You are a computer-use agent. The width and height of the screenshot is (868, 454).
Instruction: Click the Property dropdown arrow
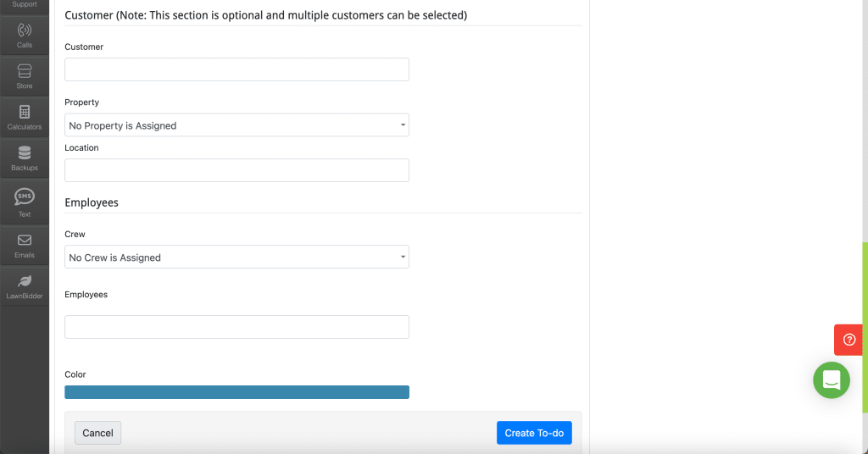(x=403, y=125)
